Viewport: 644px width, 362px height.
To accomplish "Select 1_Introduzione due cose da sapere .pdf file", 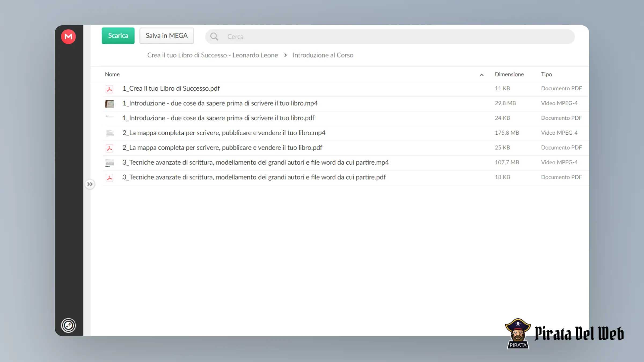I will tap(218, 118).
